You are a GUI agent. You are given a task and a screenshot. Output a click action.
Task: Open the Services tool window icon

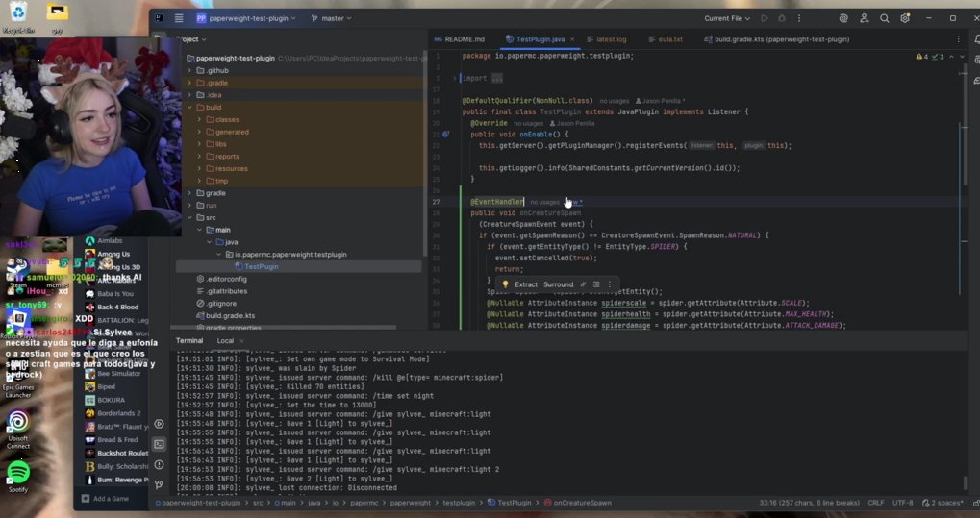160,424
